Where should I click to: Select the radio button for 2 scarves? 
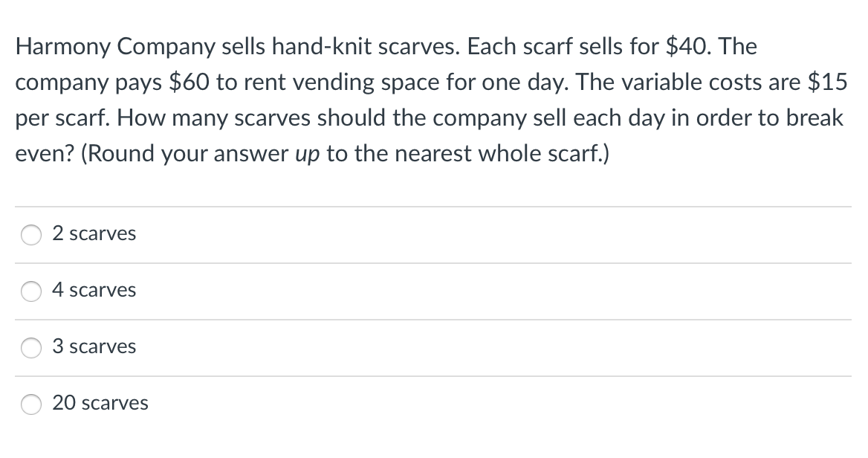pyautogui.click(x=30, y=235)
